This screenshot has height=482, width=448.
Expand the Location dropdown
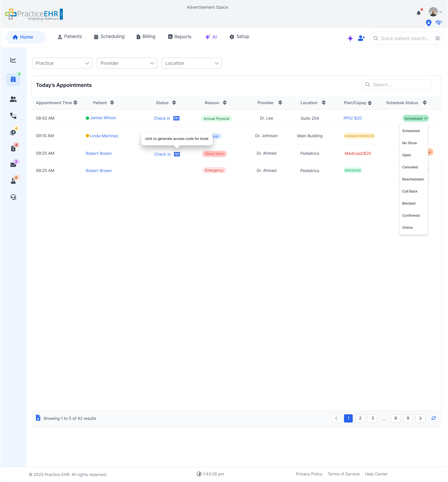pyautogui.click(x=191, y=63)
